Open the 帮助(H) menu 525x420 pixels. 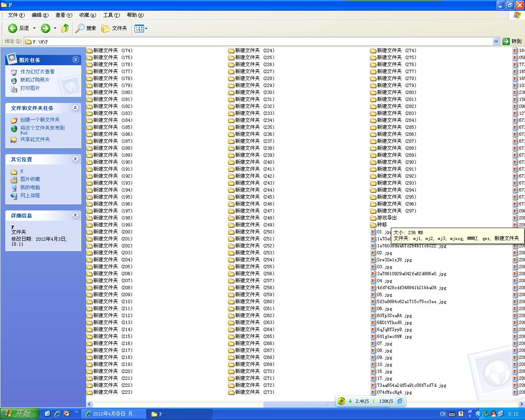tap(135, 15)
